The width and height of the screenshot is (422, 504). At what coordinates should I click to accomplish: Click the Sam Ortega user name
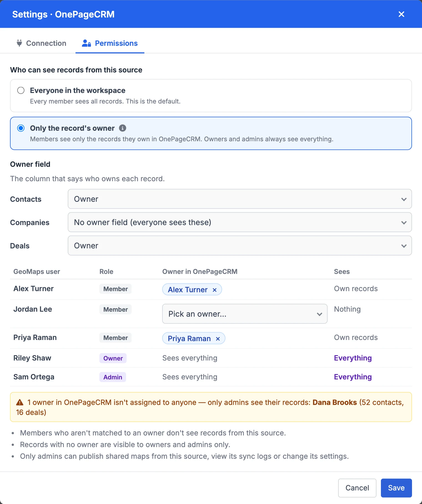point(34,377)
